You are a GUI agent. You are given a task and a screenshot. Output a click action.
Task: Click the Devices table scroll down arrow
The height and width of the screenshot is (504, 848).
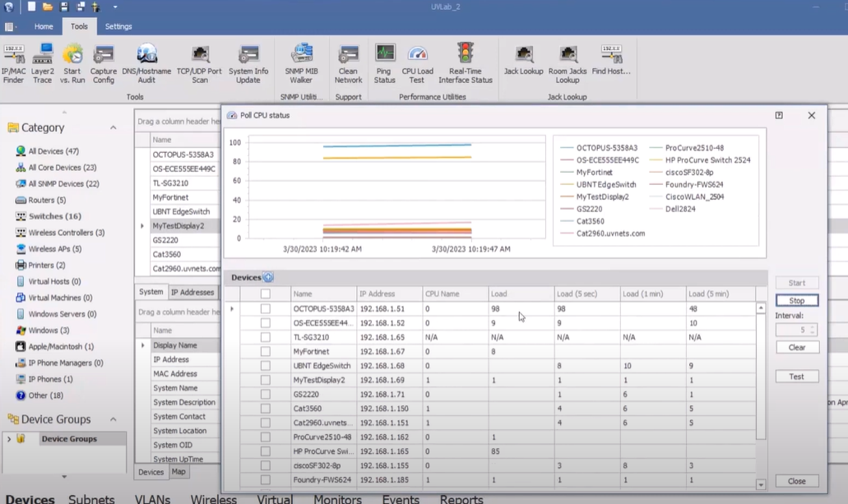761,484
